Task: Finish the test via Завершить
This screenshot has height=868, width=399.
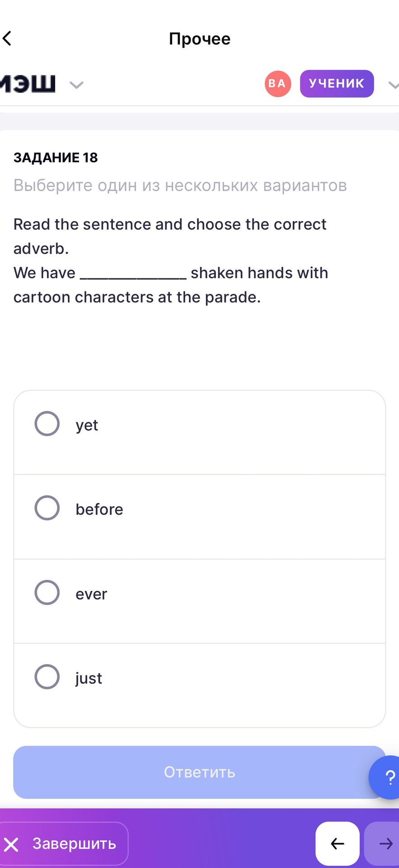Action: click(64, 844)
